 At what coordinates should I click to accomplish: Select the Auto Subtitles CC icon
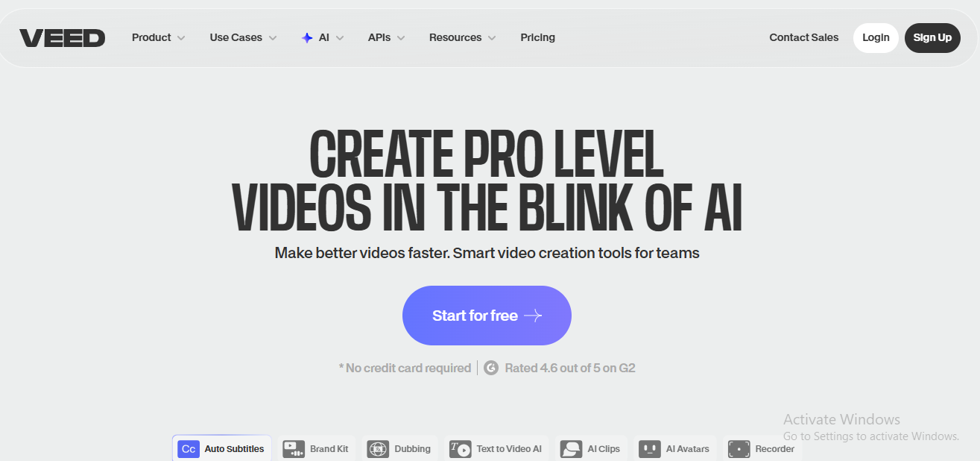coord(189,449)
